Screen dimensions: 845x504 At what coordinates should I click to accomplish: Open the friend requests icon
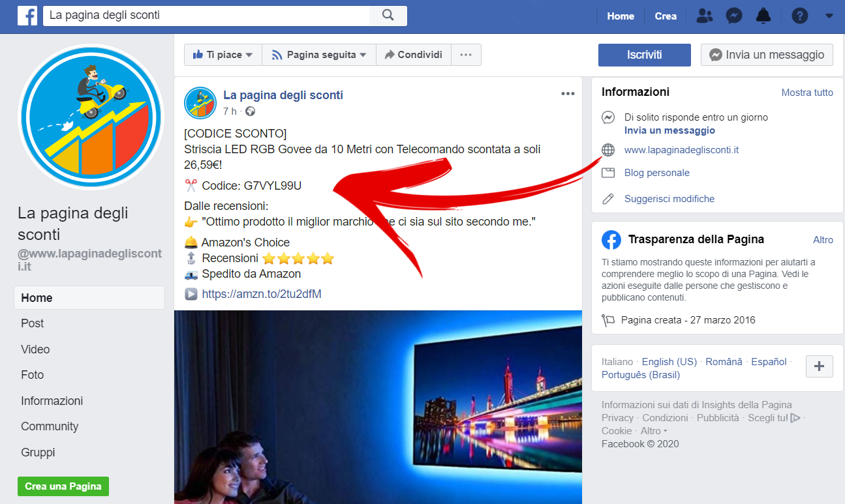point(704,16)
